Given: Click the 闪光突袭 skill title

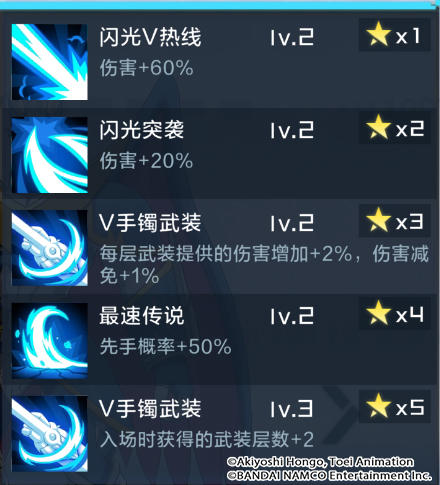Looking at the screenshot, I should (141, 130).
